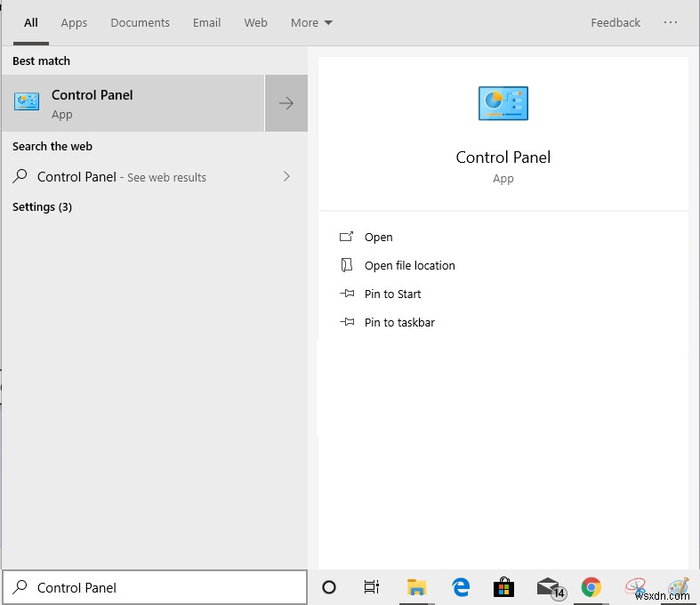
Task: Launch File Explorer from the taskbar
Action: [x=416, y=587]
